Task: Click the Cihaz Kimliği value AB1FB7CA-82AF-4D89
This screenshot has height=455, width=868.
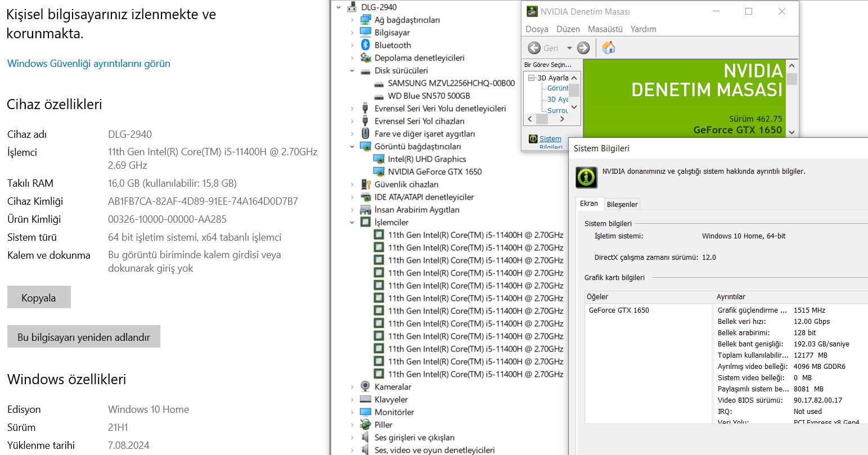Action: click(203, 201)
